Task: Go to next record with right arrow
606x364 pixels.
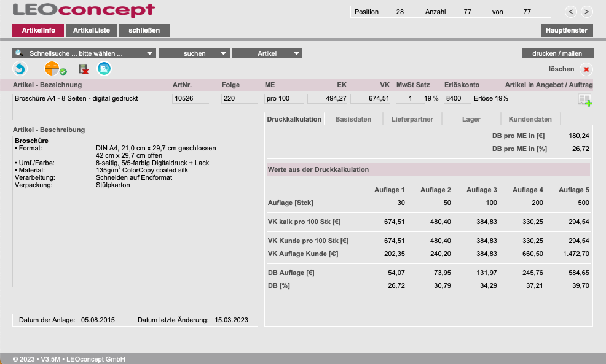Action: tap(586, 12)
